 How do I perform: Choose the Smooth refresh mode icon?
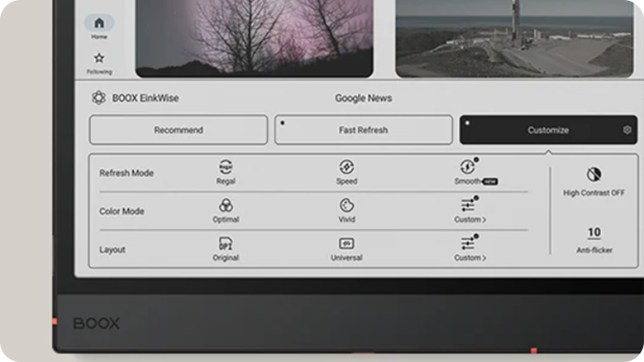tap(468, 167)
